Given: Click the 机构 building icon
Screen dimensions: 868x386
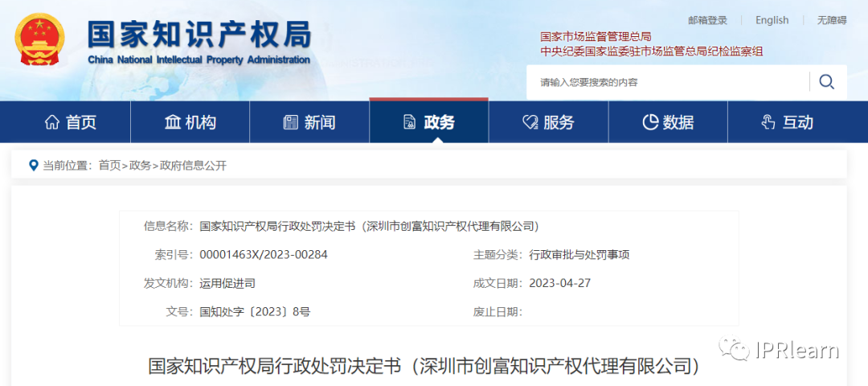Looking at the screenshot, I should [172, 122].
